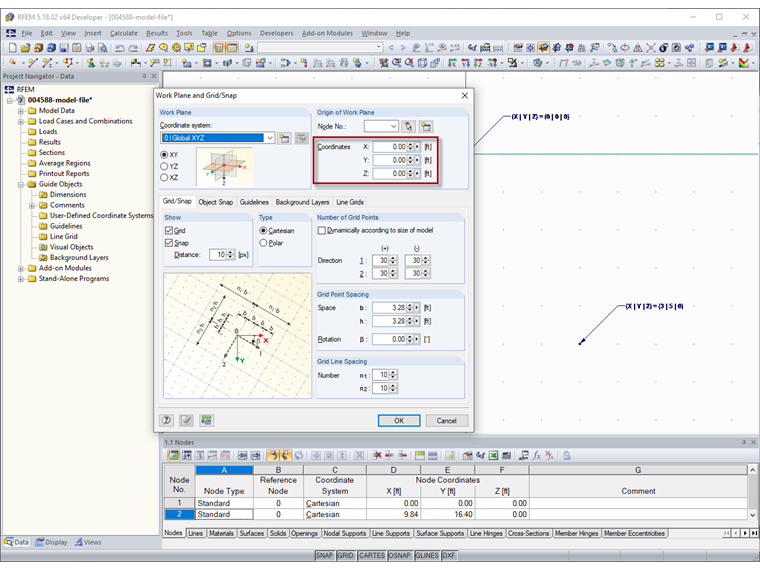Switch to the Background Layers tab
This screenshot has width=760, height=570.
(302, 202)
